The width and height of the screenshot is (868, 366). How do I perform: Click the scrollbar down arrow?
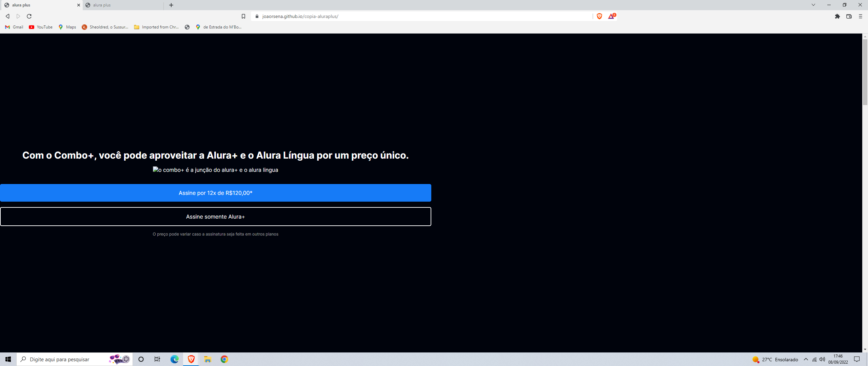(x=865, y=349)
